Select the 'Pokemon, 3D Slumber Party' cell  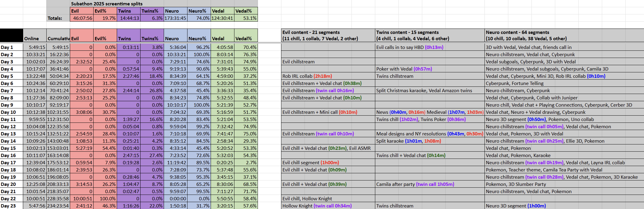564,184
